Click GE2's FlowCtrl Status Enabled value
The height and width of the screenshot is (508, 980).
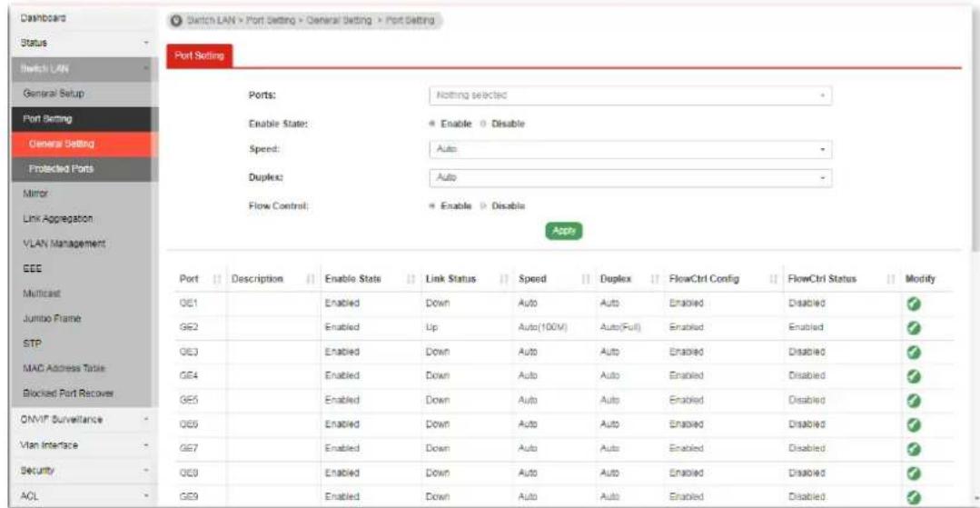coord(806,327)
